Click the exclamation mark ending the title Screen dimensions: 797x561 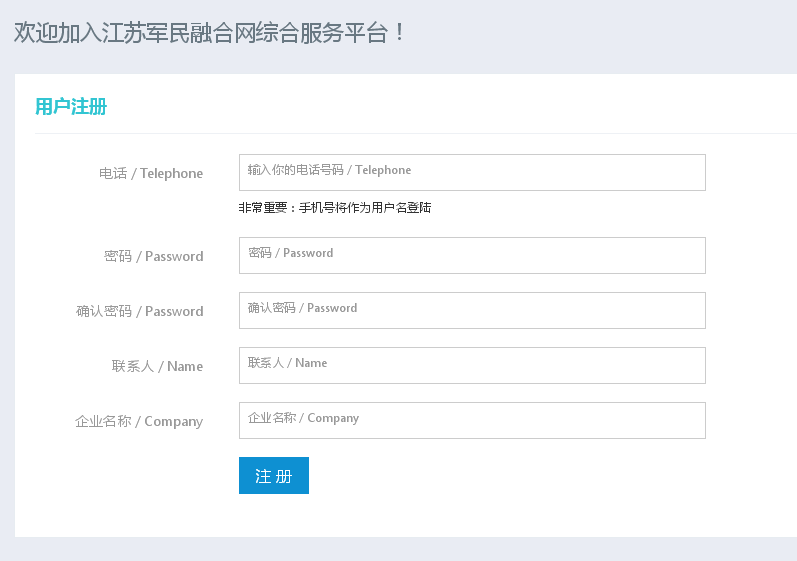(x=400, y=33)
